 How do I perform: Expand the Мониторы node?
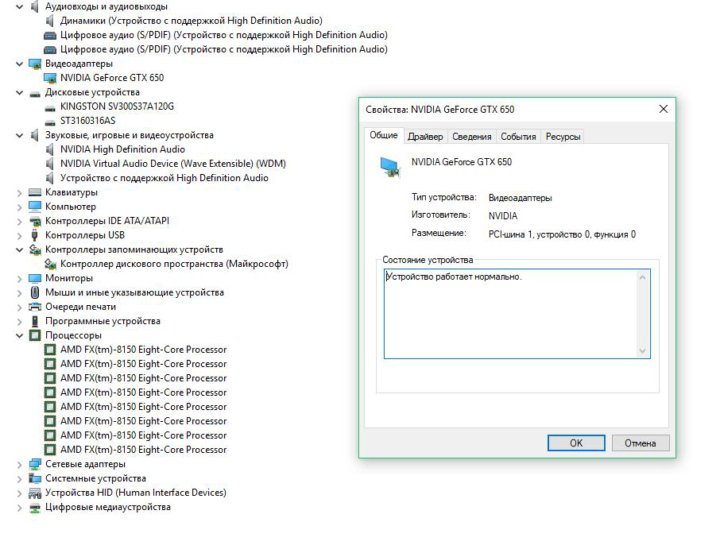click(19, 279)
